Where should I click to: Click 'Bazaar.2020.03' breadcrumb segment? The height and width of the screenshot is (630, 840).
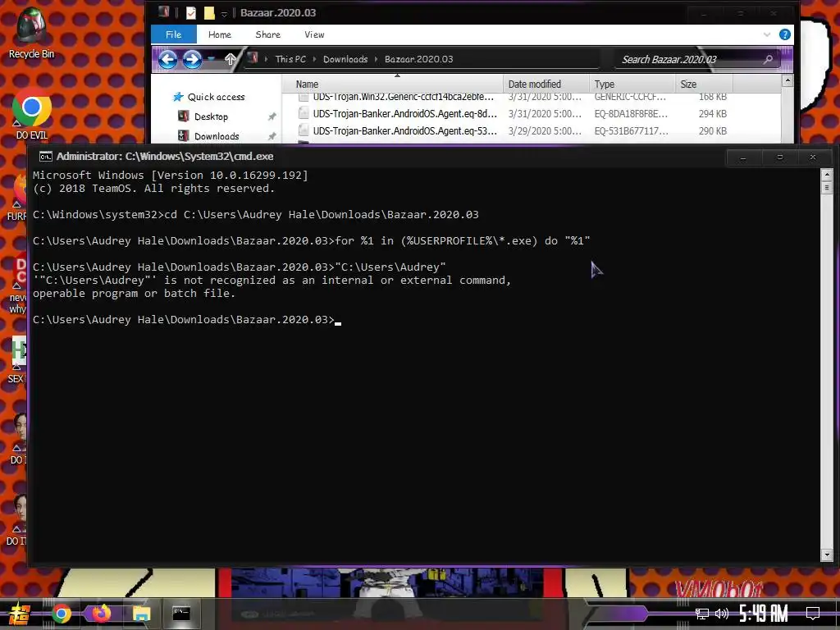(418, 59)
